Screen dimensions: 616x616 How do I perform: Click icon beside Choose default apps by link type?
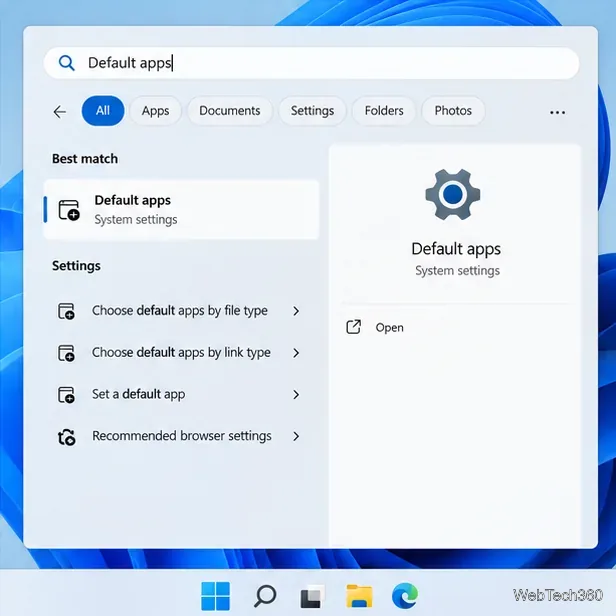coord(66,353)
